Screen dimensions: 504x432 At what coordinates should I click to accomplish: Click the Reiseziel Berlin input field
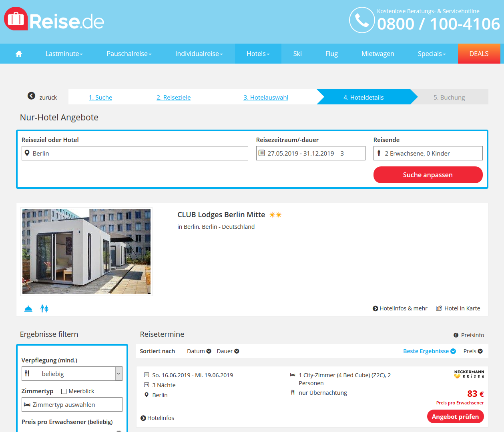[135, 153]
